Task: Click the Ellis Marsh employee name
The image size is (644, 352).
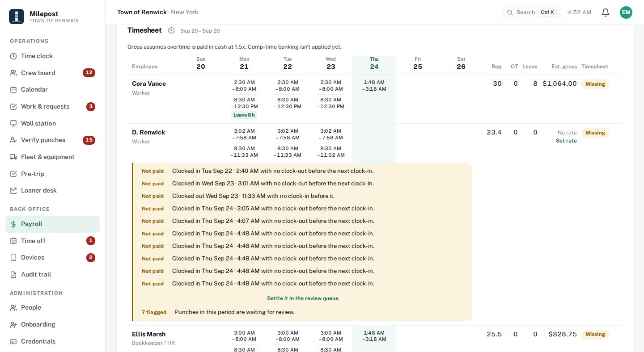Action: tap(148, 334)
